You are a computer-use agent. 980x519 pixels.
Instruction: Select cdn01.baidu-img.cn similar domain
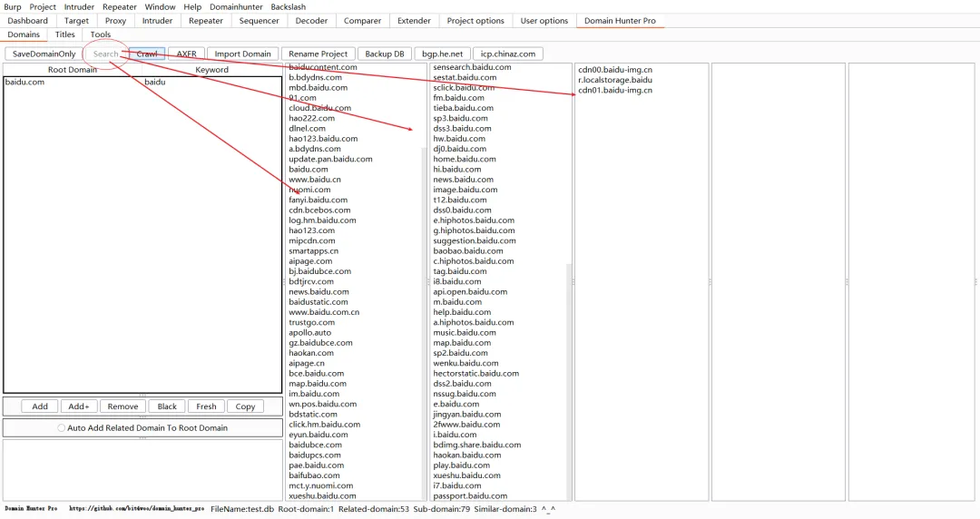[x=615, y=90]
